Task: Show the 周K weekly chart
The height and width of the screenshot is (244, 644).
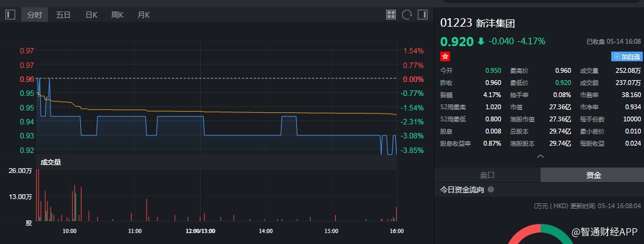Action: tap(117, 15)
